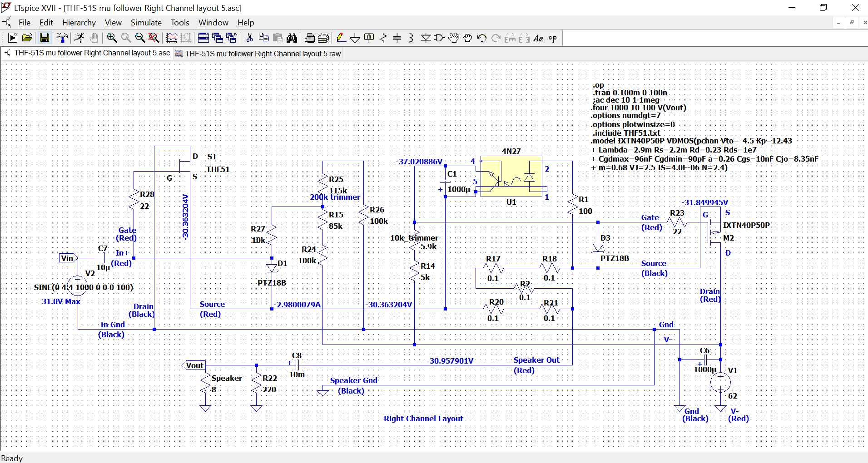Image resolution: width=868 pixels, height=463 pixels.
Task: Switch to the Right Channel layout 5.asc tab
Action: pyautogui.click(x=87, y=53)
